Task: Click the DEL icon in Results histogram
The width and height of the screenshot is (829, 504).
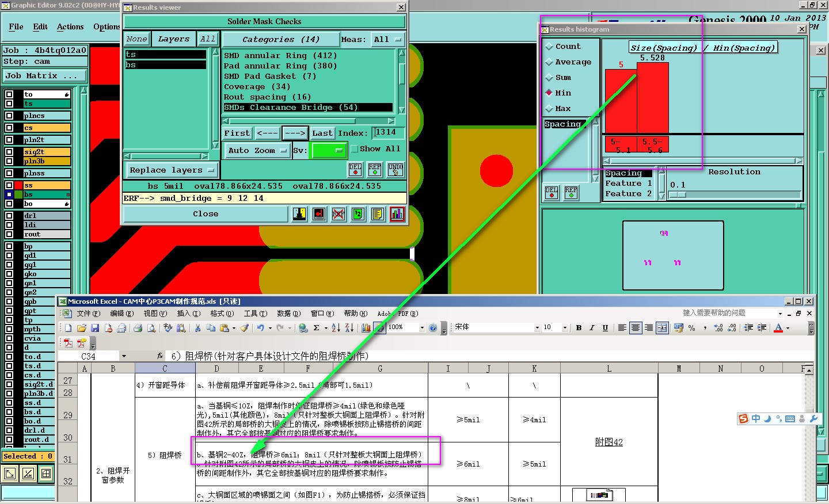Action: tap(552, 192)
